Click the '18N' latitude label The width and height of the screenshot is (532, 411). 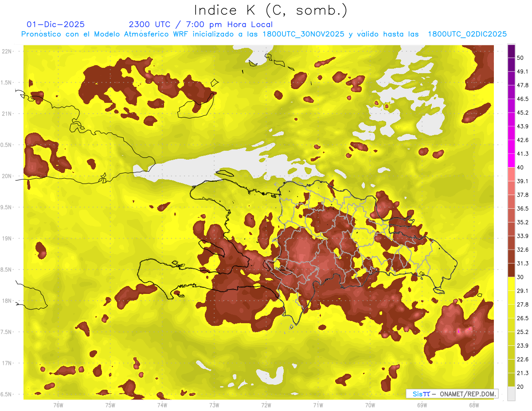[x=7, y=301]
